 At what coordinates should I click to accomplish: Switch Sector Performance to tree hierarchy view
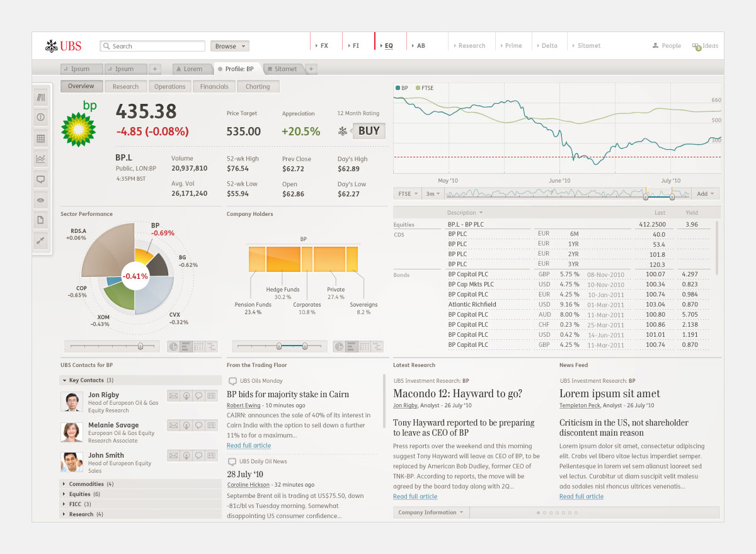coord(210,346)
